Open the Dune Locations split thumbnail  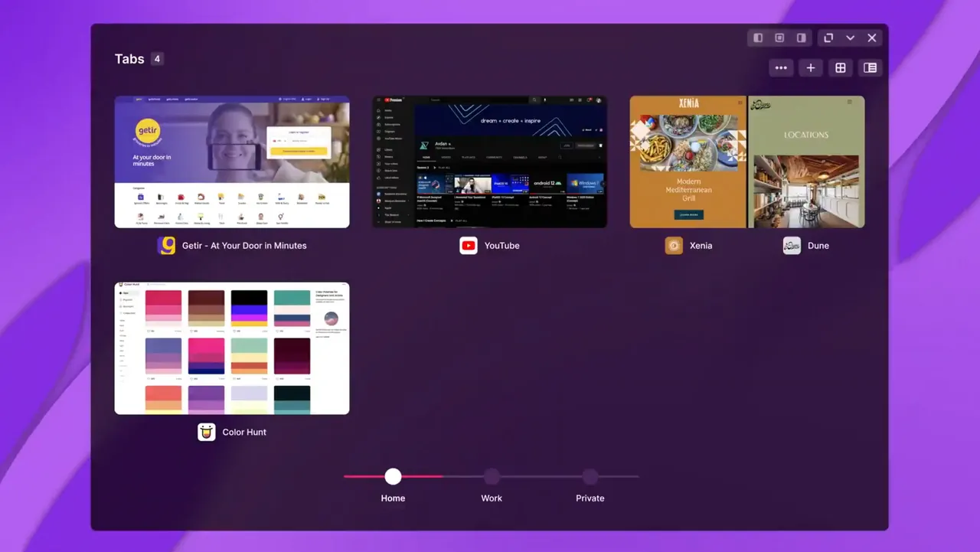tap(807, 162)
